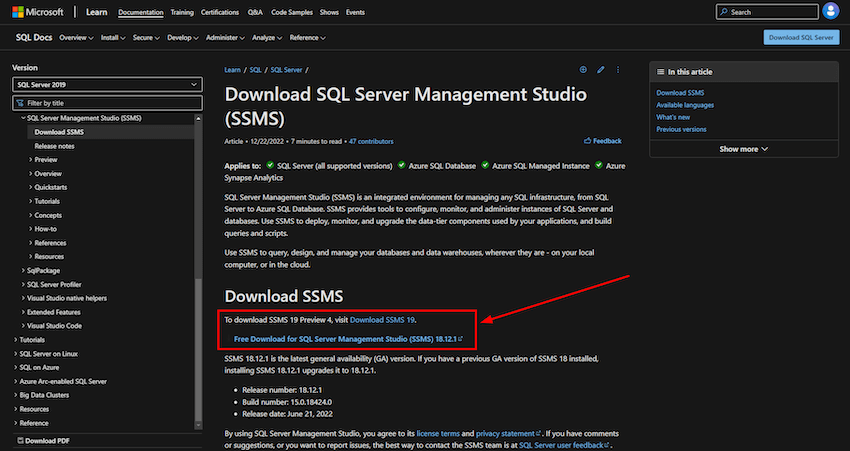The width and height of the screenshot is (850, 451).
Task: Open the SQL Server user feedback link
Action: click(x=564, y=445)
